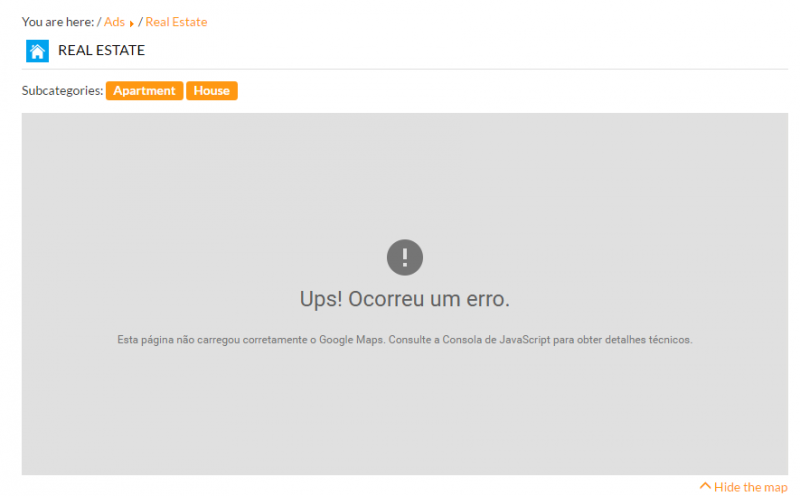The image size is (800, 496).
Task: Click the REAL ESTATE heading text
Action: [102, 50]
